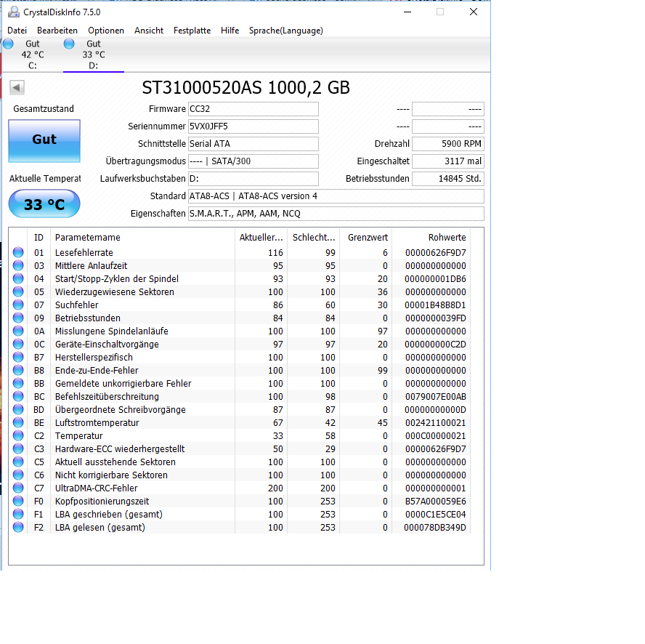Click the Standard field ATA8-ACS
The height and width of the screenshot is (644, 645).
coord(336,196)
